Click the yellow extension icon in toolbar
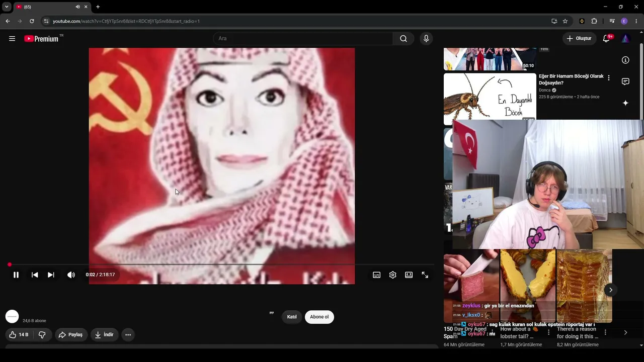 click(582, 21)
